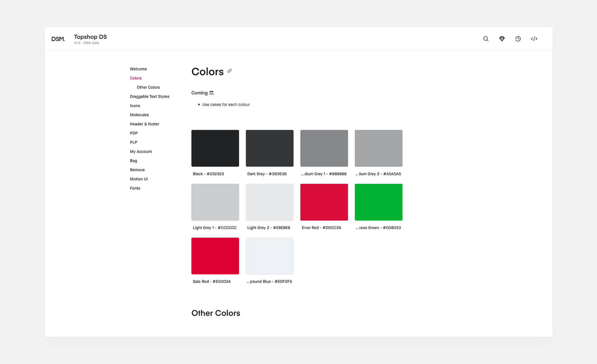Click the Topshop DS title

(90, 37)
